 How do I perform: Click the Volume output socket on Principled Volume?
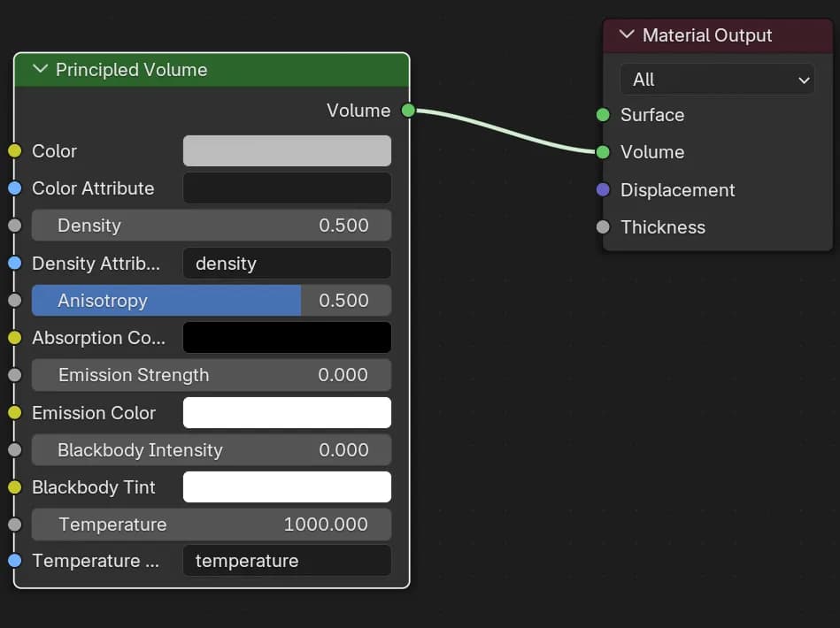pyautogui.click(x=408, y=111)
